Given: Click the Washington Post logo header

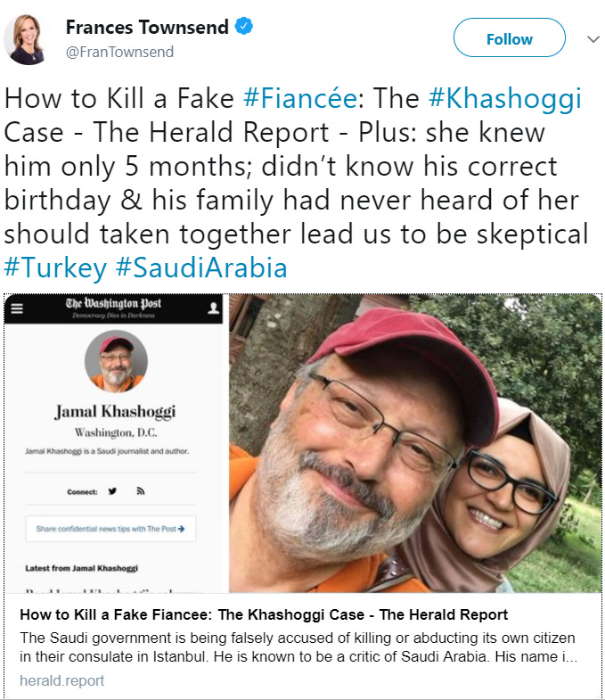Looking at the screenshot, I should (x=113, y=307).
